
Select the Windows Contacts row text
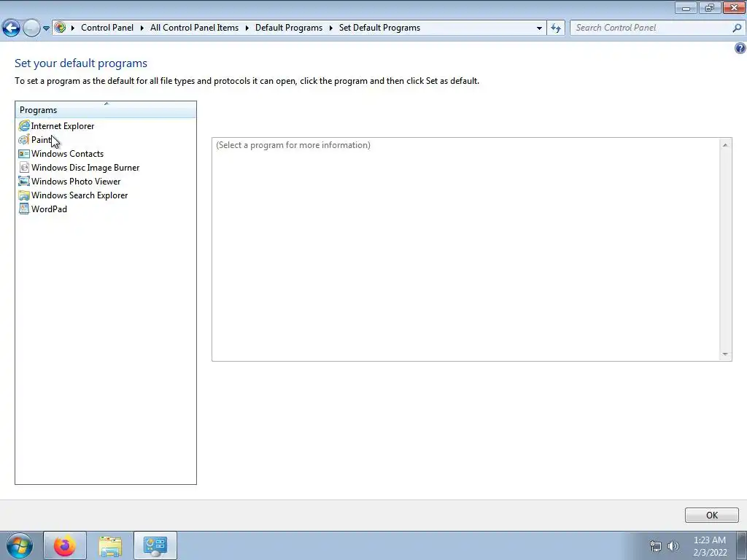67,153
